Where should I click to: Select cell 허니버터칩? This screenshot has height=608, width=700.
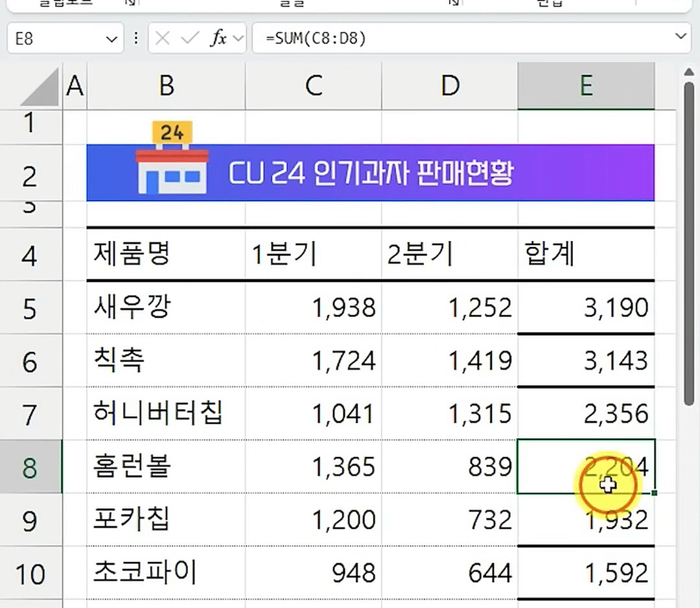pyautogui.click(x=166, y=414)
